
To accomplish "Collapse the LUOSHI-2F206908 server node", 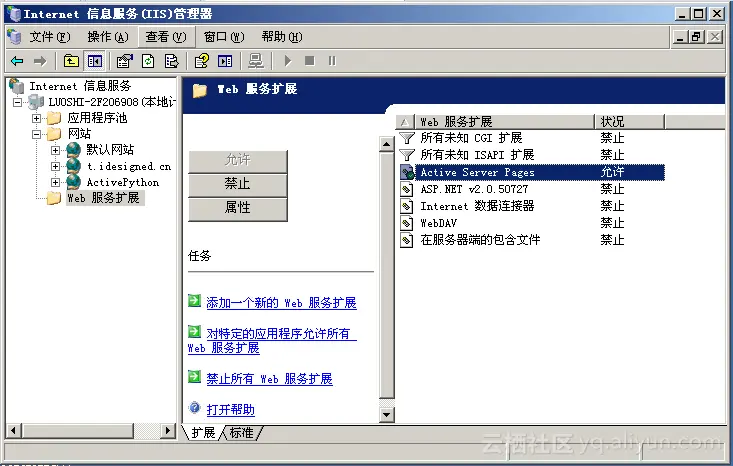I will coord(18,102).
